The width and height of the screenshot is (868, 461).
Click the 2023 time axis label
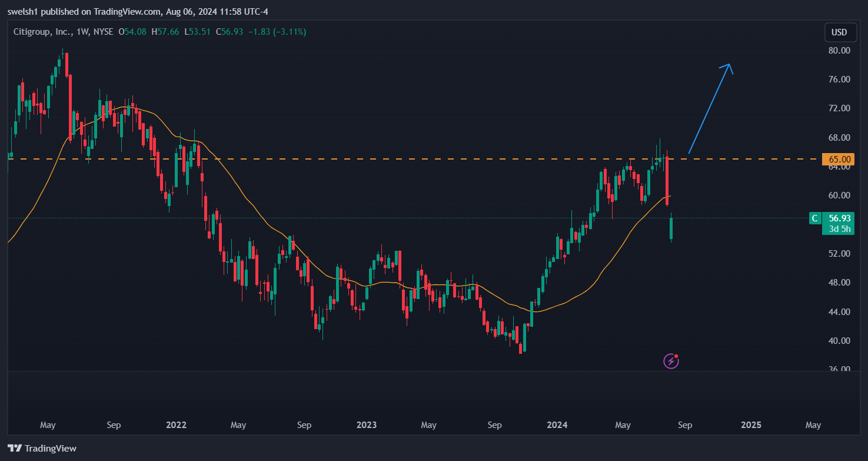367,425
